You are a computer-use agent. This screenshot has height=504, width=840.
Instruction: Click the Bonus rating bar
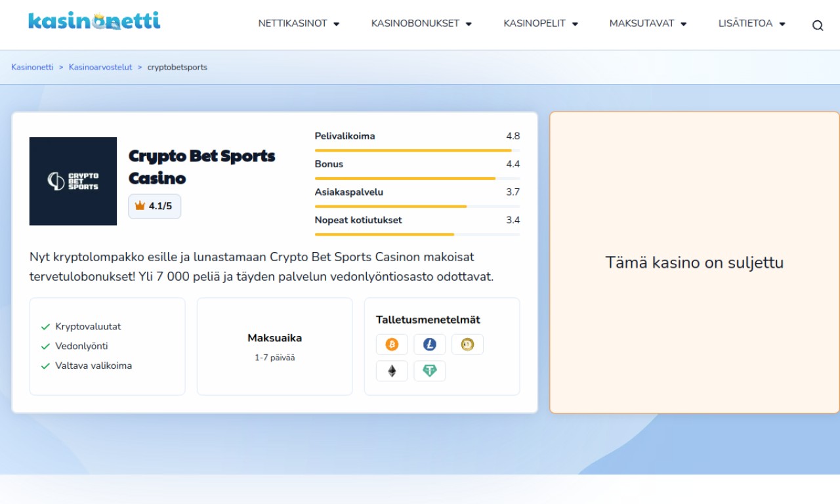pos(417,178)
